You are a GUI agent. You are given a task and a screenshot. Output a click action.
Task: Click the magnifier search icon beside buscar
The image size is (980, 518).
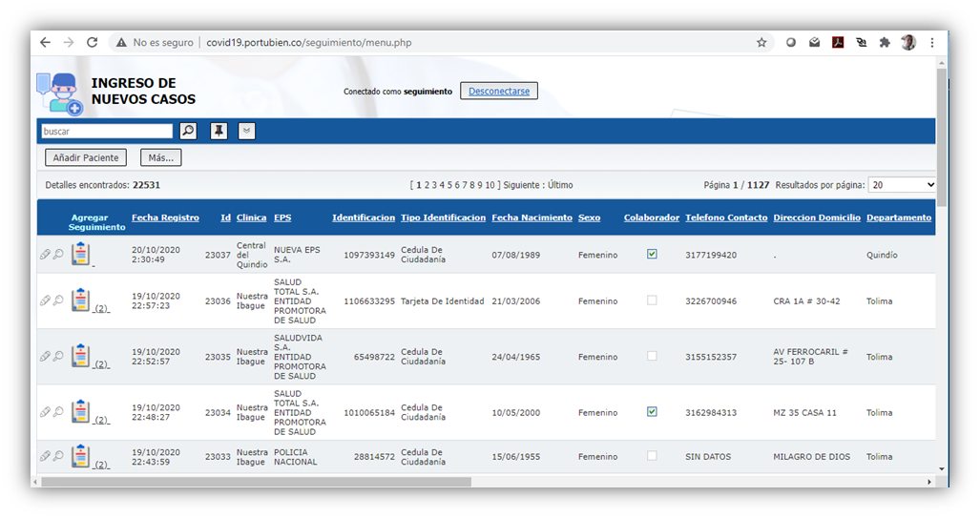188,132
